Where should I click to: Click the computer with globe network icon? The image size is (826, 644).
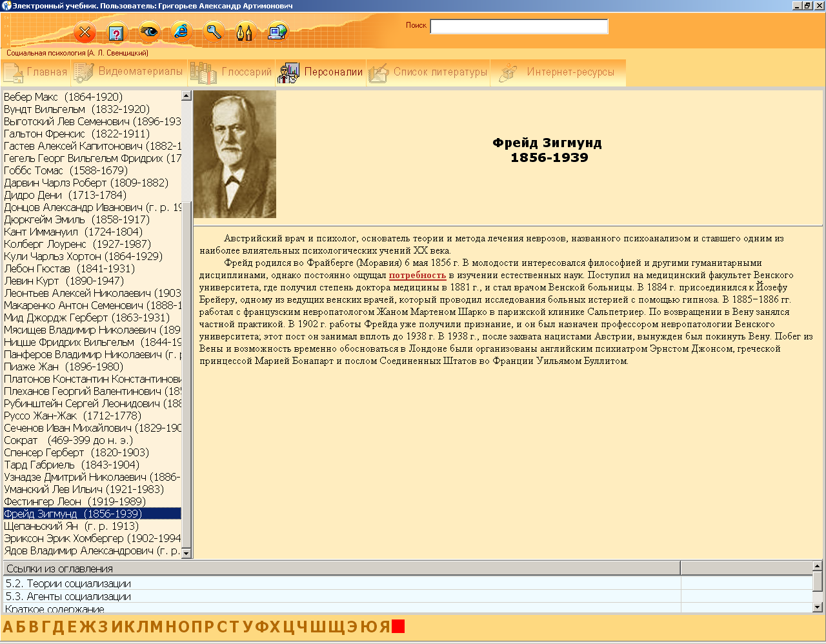277,32
